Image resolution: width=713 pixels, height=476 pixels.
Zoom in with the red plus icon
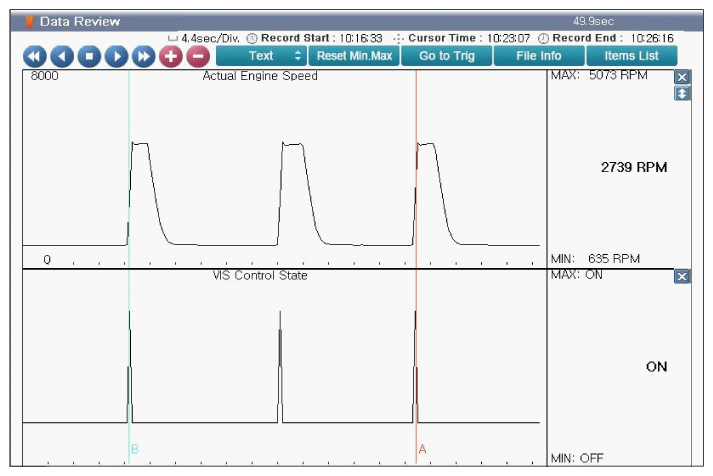point(170,56)
